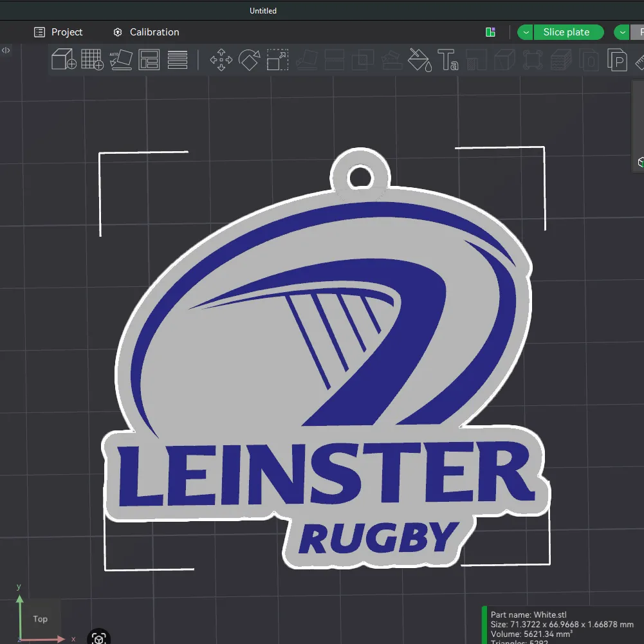The width and height of the screenshot is (644, 644).
Task: Click the greyed stacked layers icon
Action: coord(561,60)
